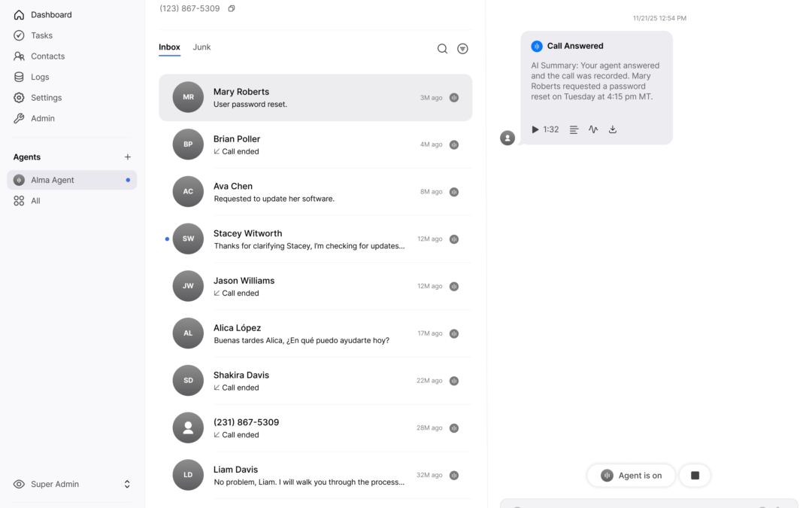
Task: Download the call recording
Action: pos(612,129)
